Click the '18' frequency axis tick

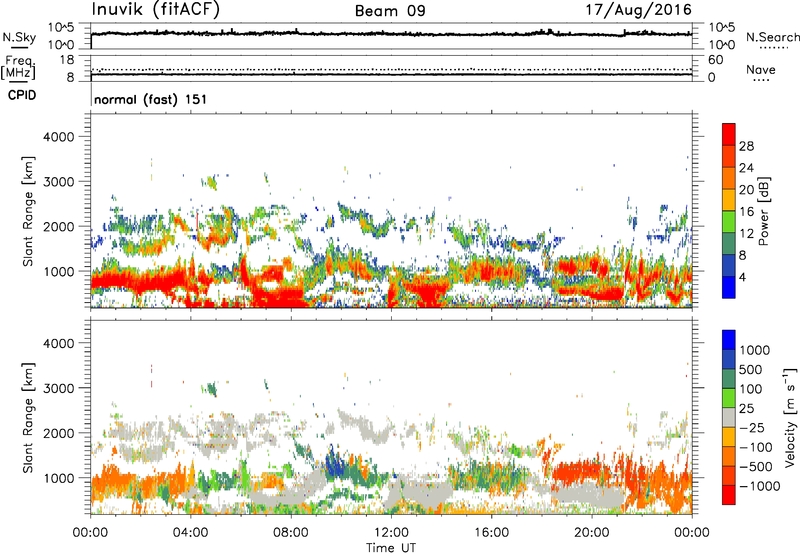(x=67, y=60)
